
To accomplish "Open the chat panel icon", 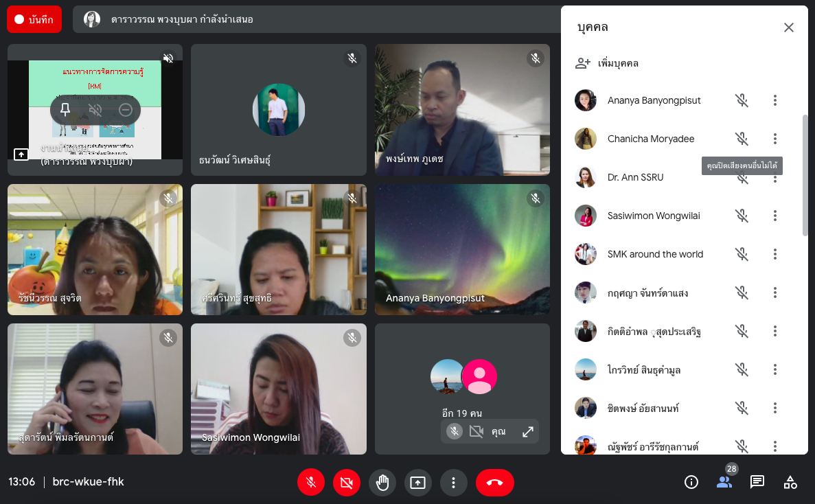I will (757, 482).
